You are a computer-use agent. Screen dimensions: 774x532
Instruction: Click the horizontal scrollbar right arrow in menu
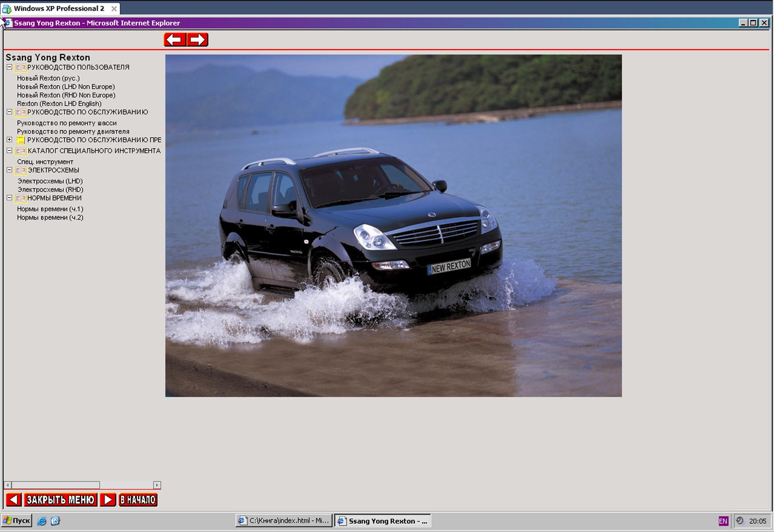[x=157, y=485]
